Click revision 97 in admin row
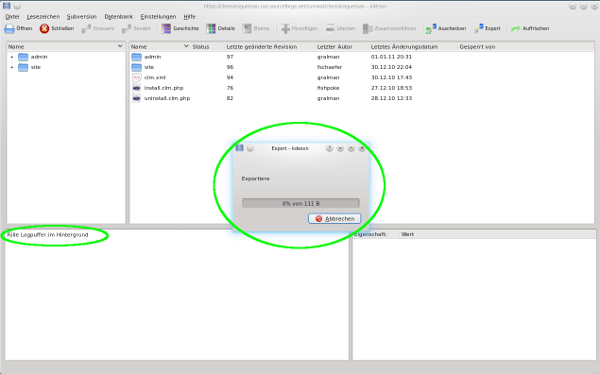Screen dimensions: 600x374 click(x=230, y=57)
